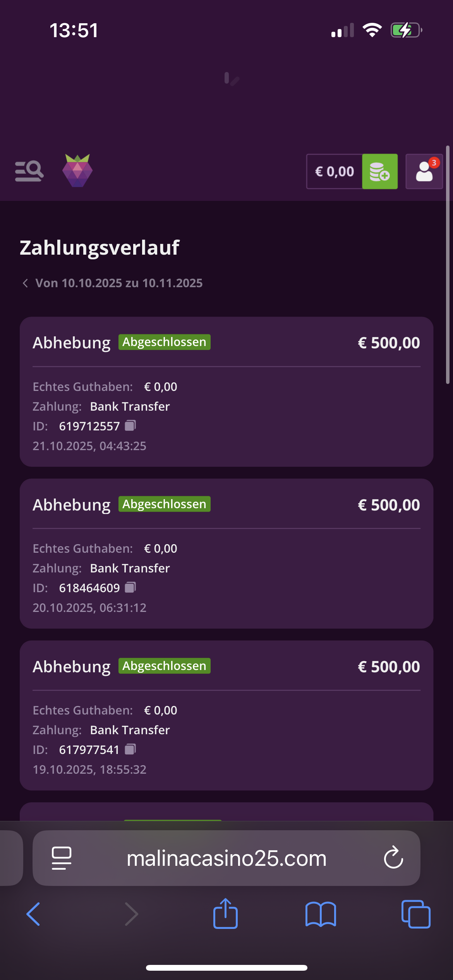Open Safari page settings icon

tap(62, 858)
